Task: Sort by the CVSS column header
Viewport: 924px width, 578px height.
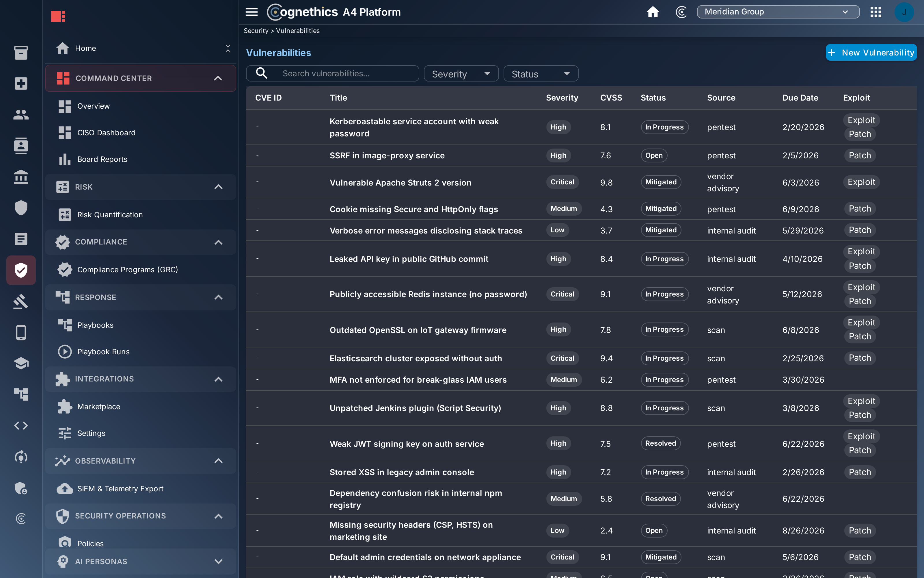Action: (611, 97)
